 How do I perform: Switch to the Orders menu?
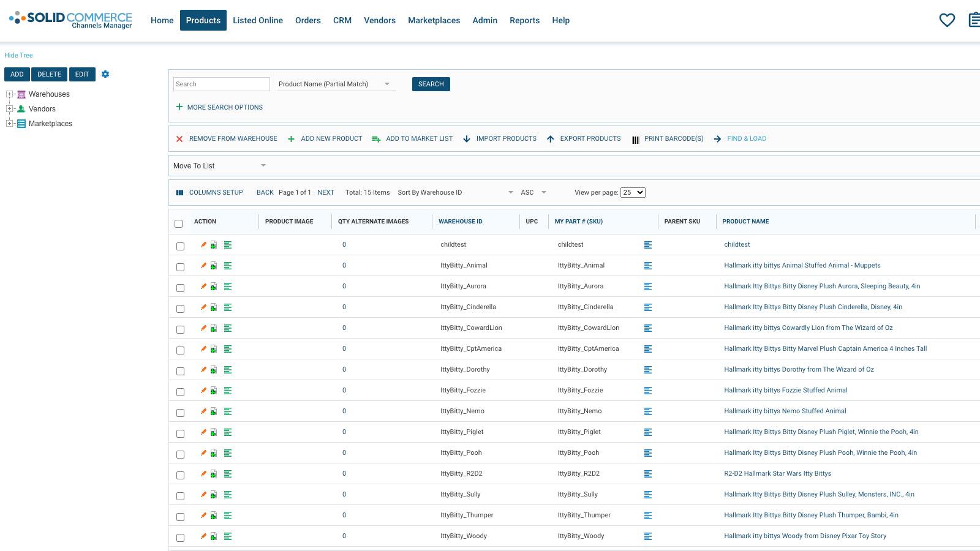click(x=307, y=20)
